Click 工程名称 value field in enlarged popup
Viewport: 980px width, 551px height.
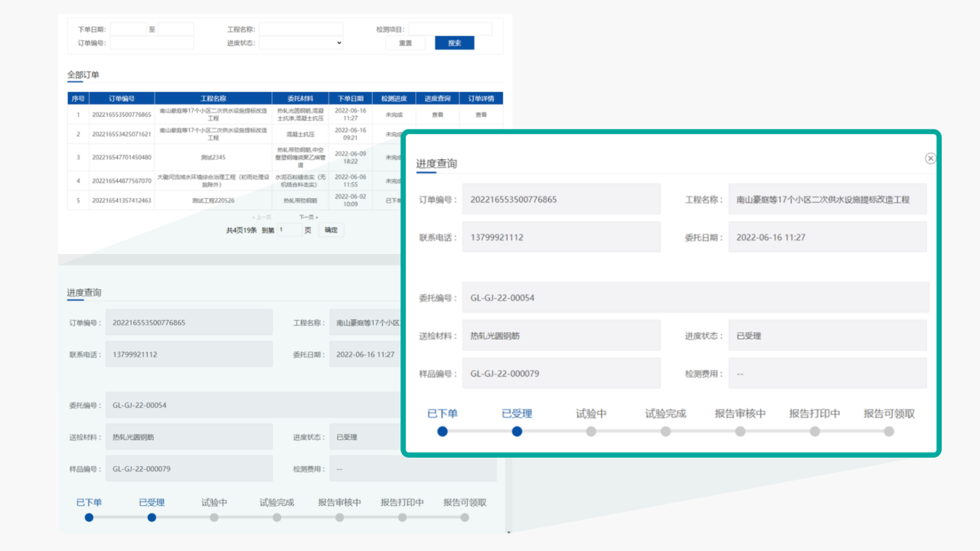pyautogui.click(x=828, y=199)
